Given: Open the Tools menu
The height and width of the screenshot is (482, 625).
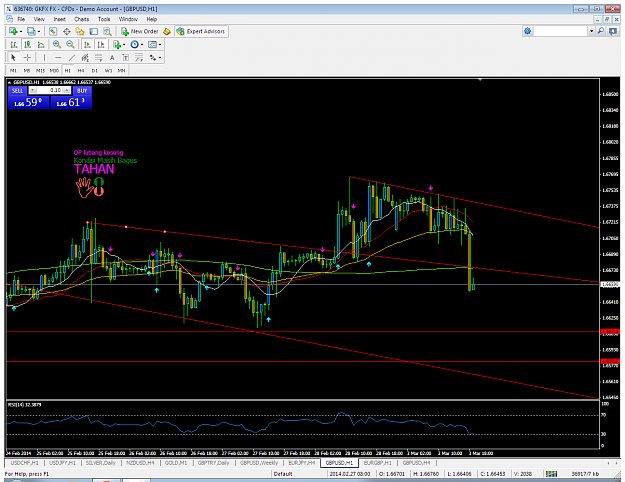Looking at the screenshot, I should tap(104, 19).
